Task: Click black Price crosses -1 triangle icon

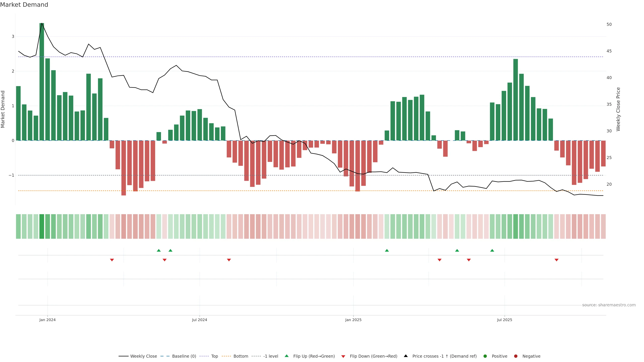Action: (x=406, y=356)
